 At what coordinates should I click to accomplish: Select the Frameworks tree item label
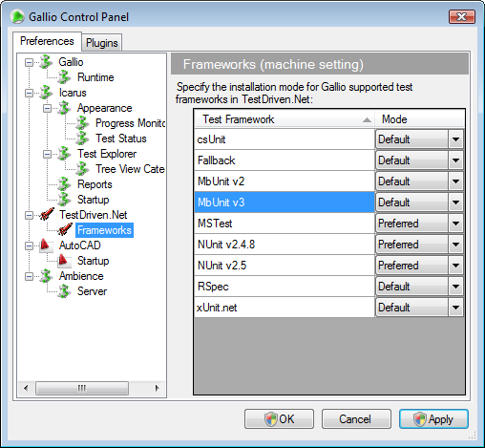(x=104, y=230)
